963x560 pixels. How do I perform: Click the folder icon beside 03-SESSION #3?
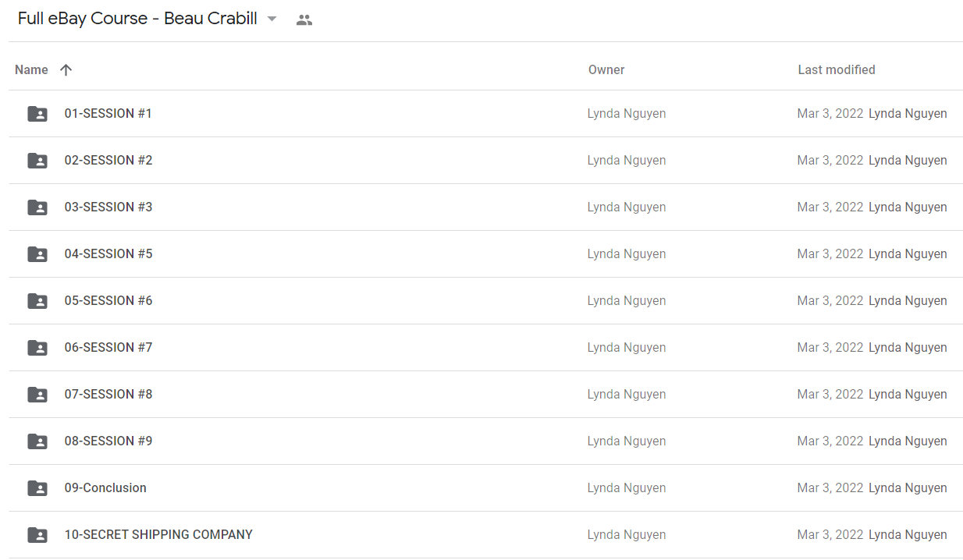pyautogui.click(x=37, y=207)
